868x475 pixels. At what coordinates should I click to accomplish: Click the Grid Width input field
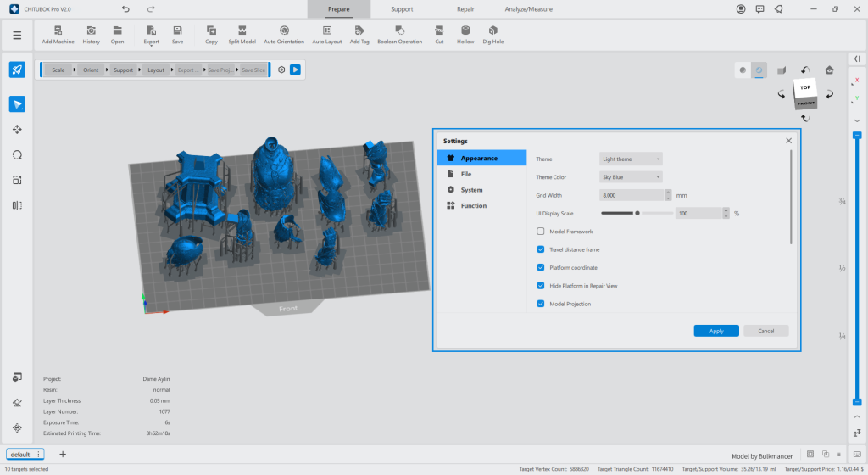(x=632, y=195)
